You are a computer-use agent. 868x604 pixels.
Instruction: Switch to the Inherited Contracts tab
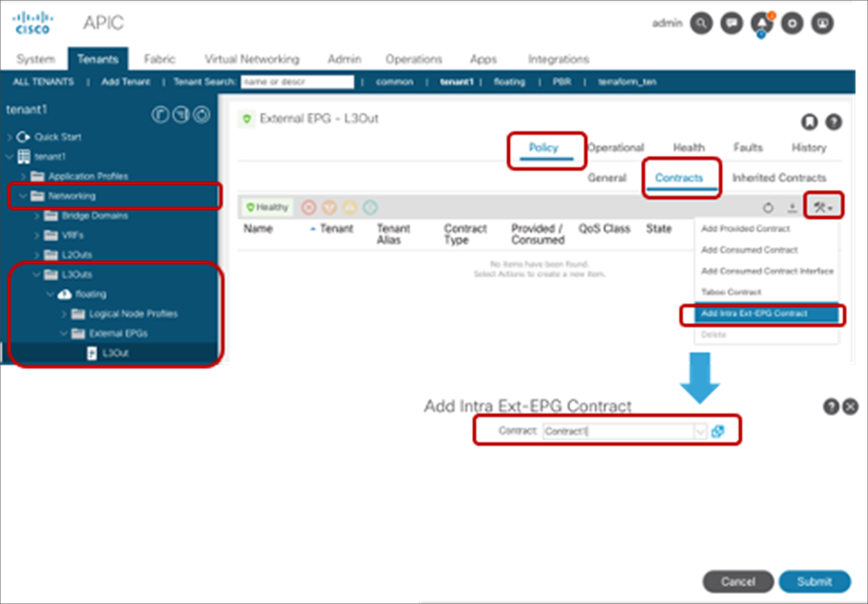(x=779, y=178)
